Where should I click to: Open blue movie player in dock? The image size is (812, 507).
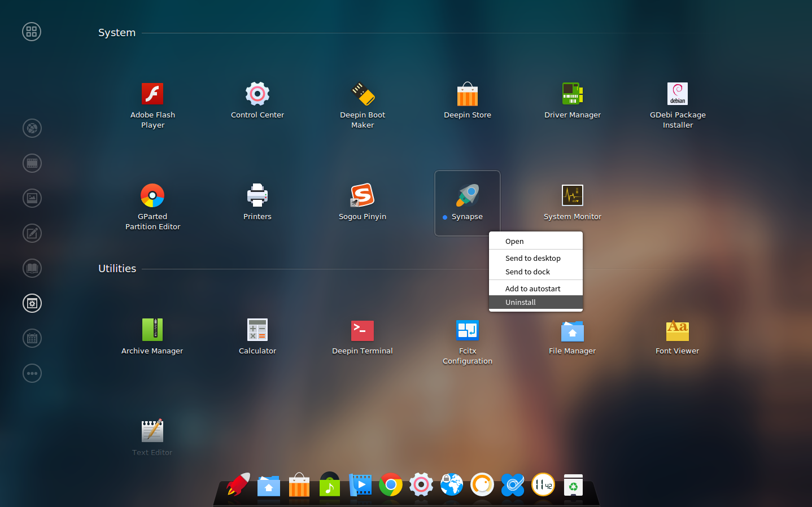coord(360,485)
